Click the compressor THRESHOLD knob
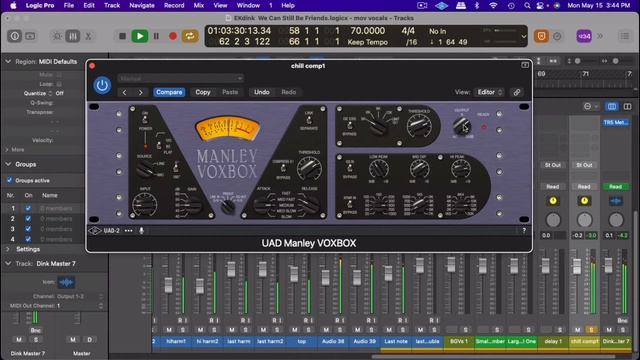 (x=309, y=168)
